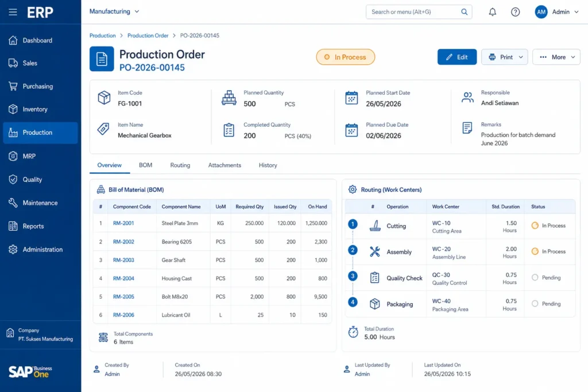The width and height of the screenshot is (588, 392).
Task: Select Maintenance wrench icon in sidebar
Action: (x=13, y=203)
